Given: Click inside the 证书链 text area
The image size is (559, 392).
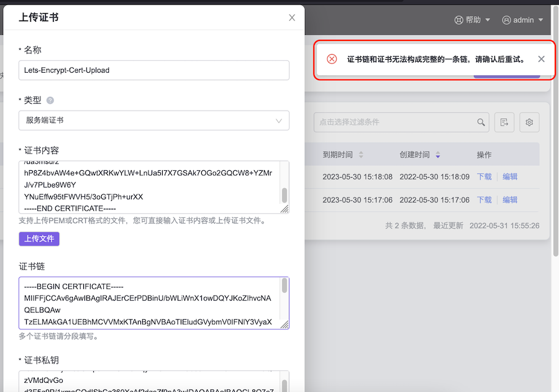Looking at the screenshot, I should pyautogui.click(x=149, y=303).
